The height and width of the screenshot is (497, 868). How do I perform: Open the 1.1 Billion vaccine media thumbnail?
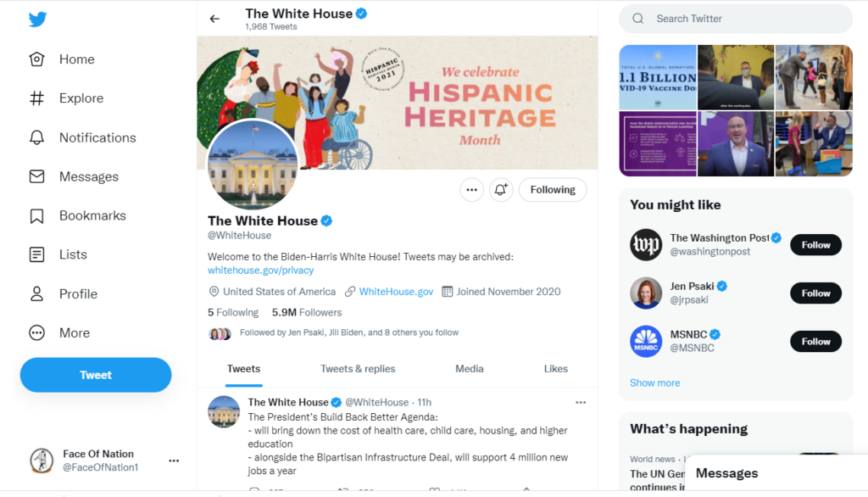click(658, 77)
